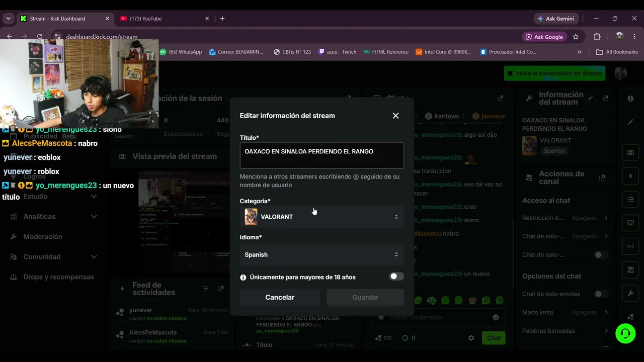Click the Ask Gemini button
This screenshot has height=362, width=644.
pyautogui.click(x=556, y=19)
